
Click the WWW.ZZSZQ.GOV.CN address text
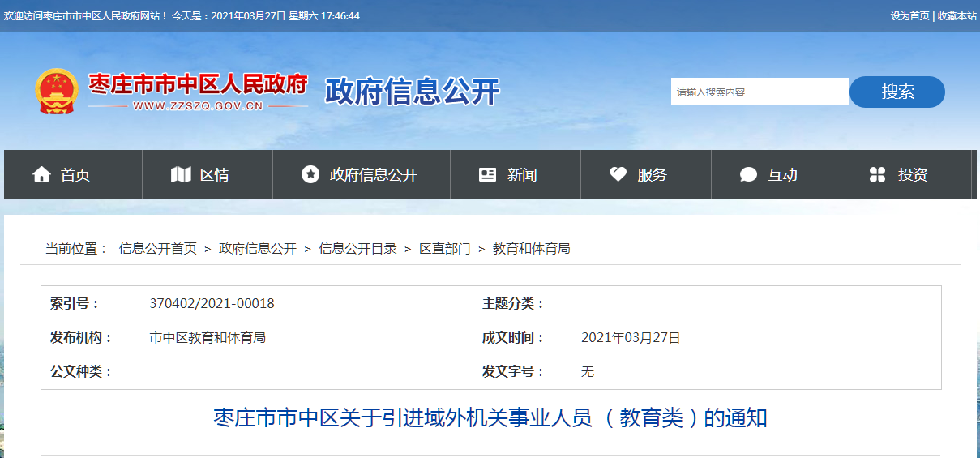click(x=198, y=105)
